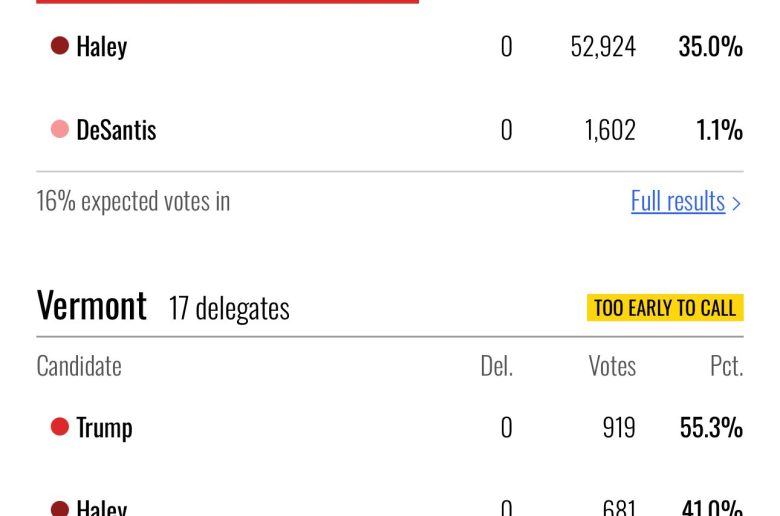780x516 pixels.
Task: Click the dark red dot beside Haley
Action: [60, 46]
